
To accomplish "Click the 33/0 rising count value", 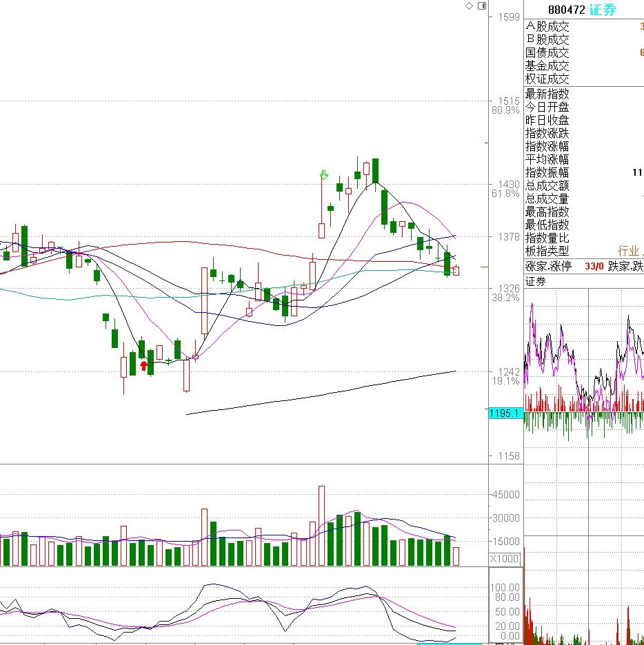I will click(594, 266).
